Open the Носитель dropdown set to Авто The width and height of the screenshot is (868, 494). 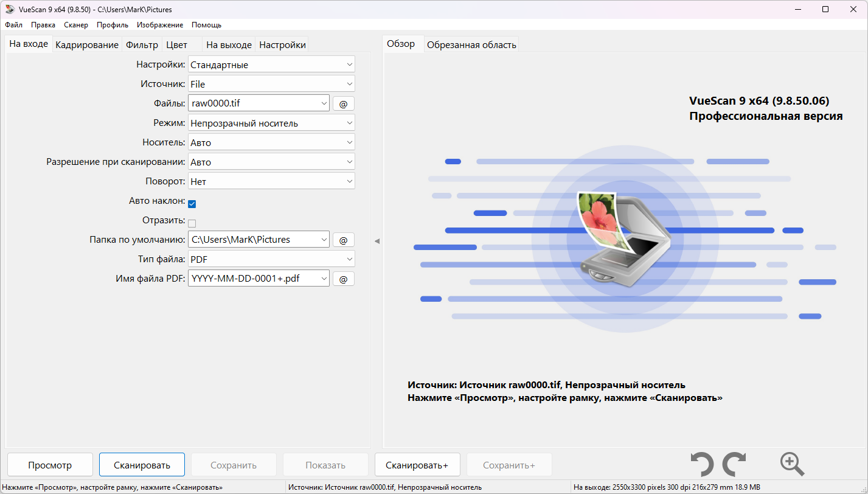[x=271, y=142]
